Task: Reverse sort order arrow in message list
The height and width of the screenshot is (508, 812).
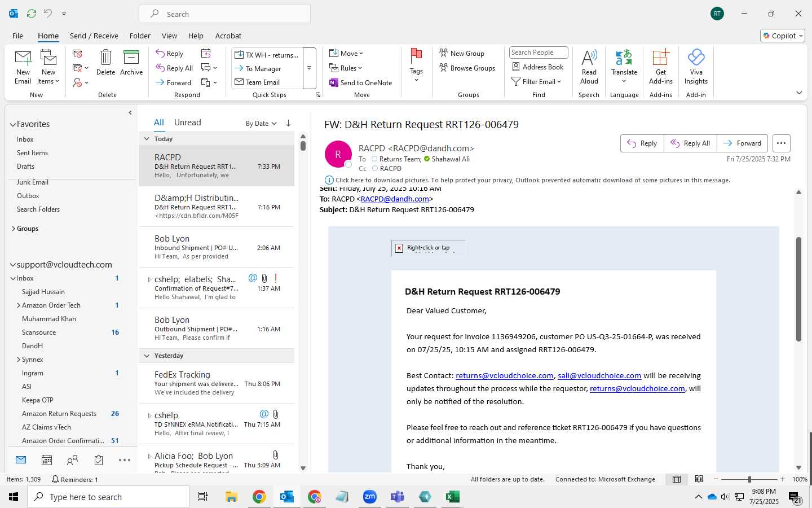Action: pyautogui.click(x=288, y=123)
